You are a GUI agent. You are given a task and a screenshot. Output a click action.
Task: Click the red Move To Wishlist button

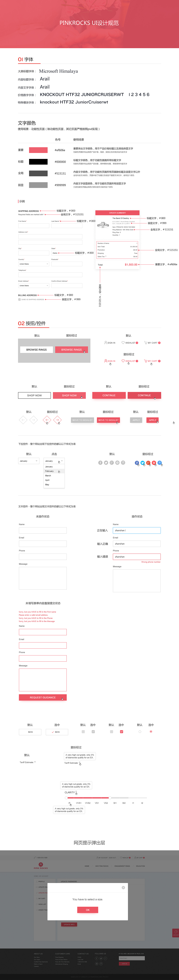[108, 420]
